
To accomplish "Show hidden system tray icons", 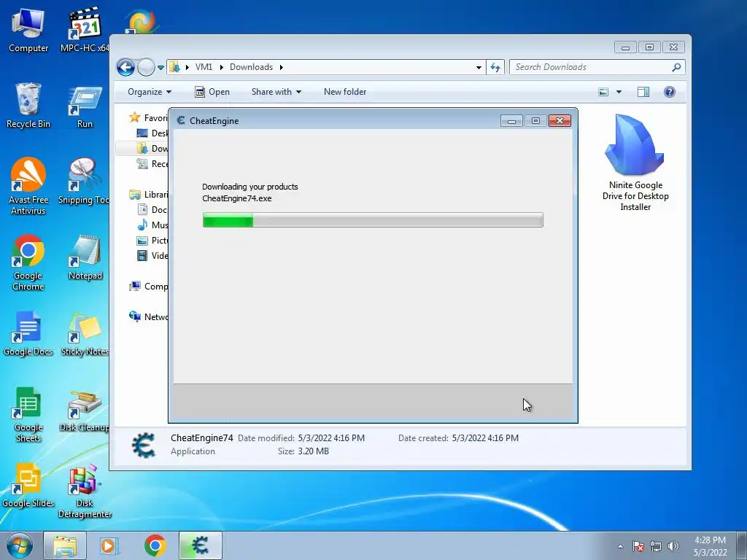I will click(620, 546).
